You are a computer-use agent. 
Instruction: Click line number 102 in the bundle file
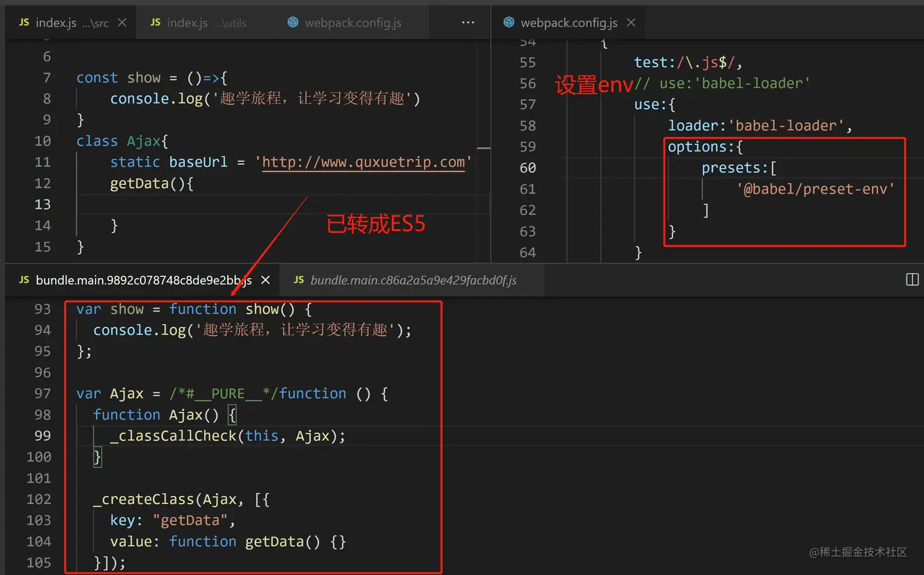click(x=38, y=499)
